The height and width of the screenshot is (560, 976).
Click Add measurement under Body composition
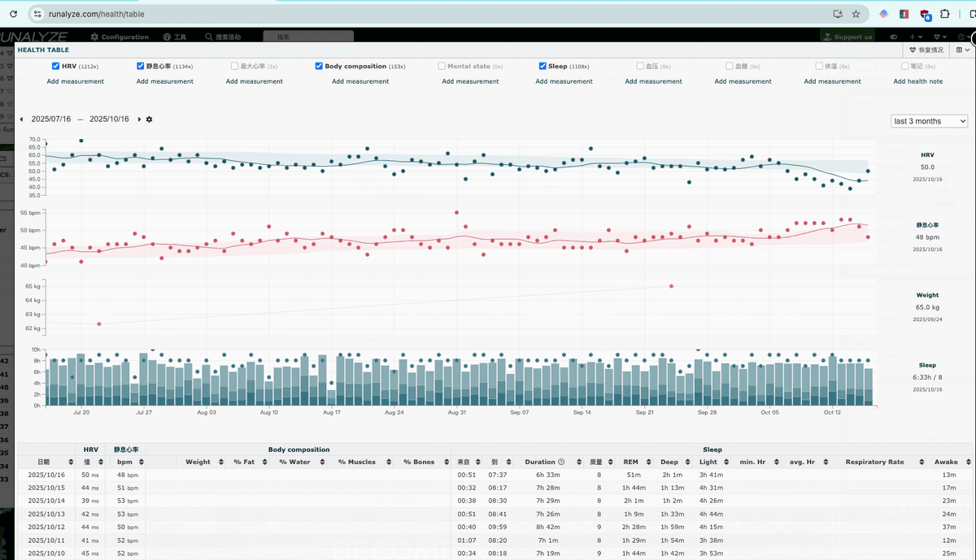(x=360, y=81)
